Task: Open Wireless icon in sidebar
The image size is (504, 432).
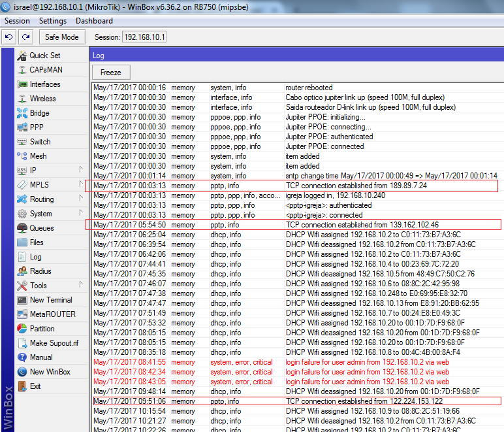Action: click(x=22, y=99)
